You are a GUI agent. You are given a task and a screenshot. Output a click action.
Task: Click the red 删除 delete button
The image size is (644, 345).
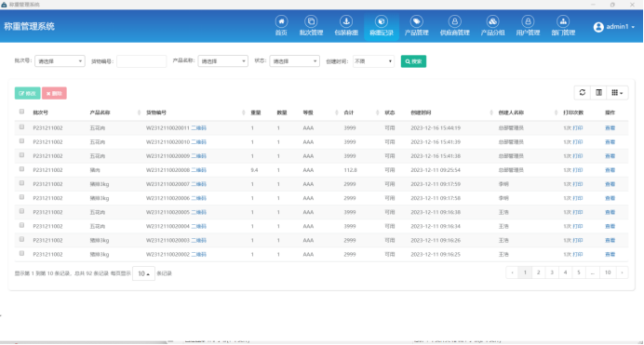(x=54, y=93)
